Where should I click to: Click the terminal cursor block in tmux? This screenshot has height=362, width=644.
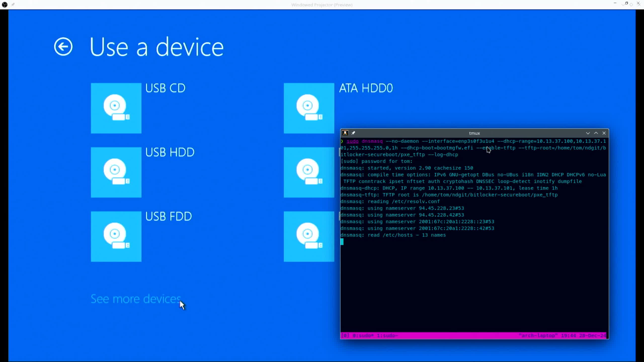342,242
